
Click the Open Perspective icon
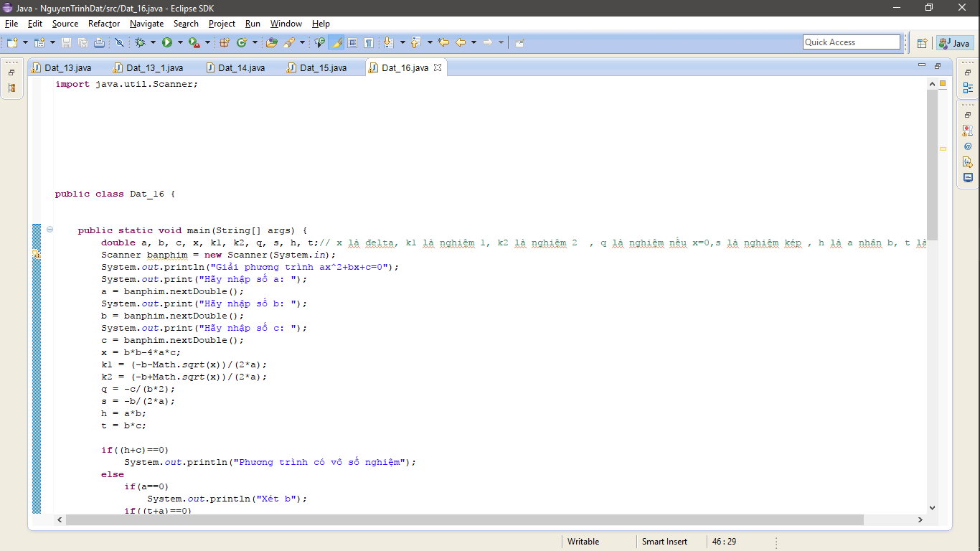pos(922,43)
